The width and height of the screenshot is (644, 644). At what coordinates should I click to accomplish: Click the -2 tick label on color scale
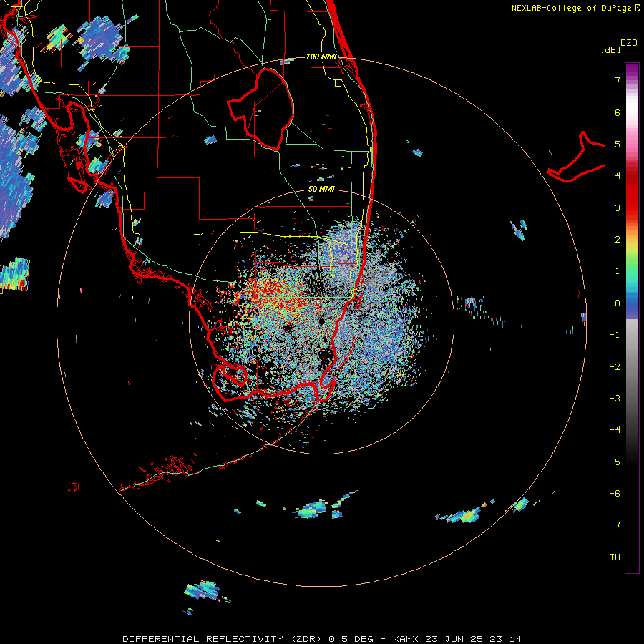(615, 366)
